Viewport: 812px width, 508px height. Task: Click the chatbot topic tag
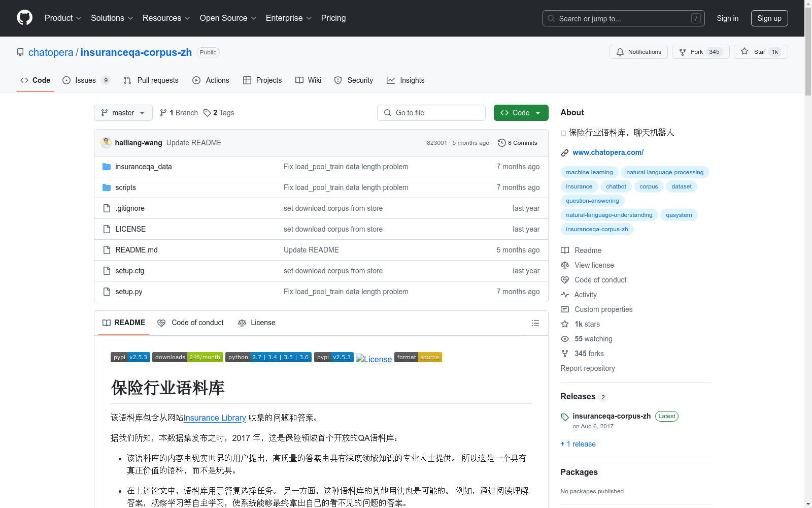[x=616, y=186]
